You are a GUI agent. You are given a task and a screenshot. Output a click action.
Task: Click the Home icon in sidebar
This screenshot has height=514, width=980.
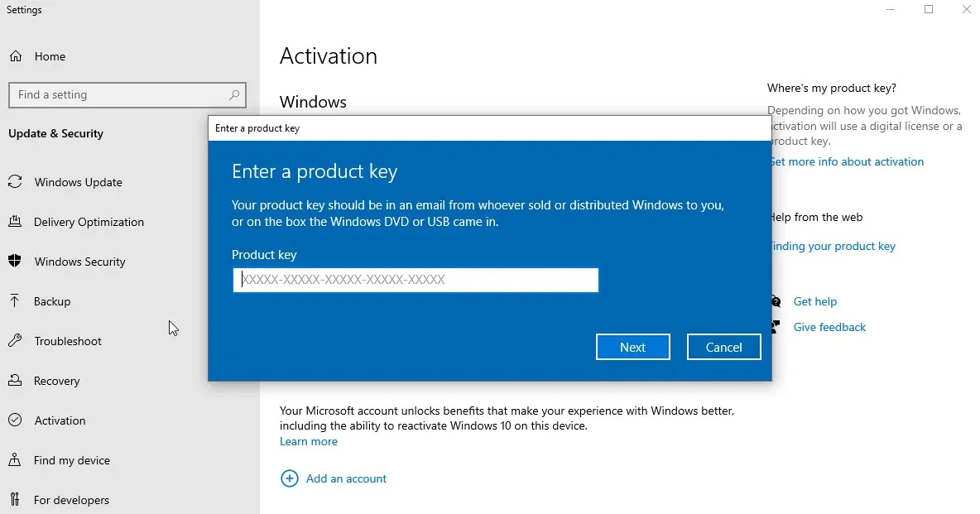click(16, 56)
